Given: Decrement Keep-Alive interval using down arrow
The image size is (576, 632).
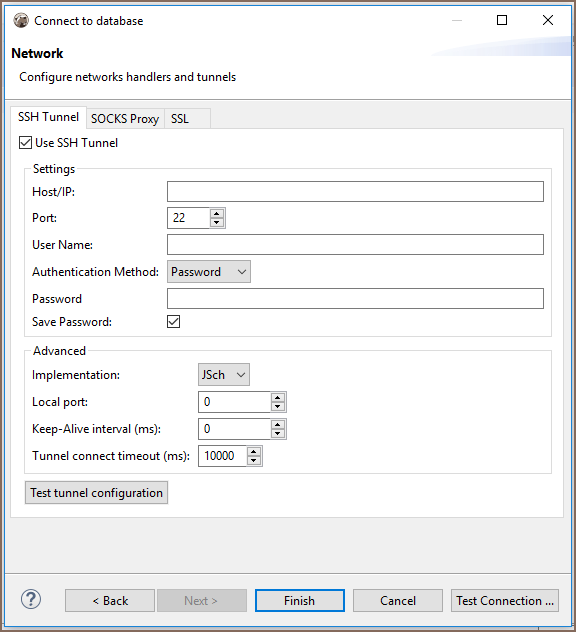Looking at the screenshot, I should tap(278, 433).
